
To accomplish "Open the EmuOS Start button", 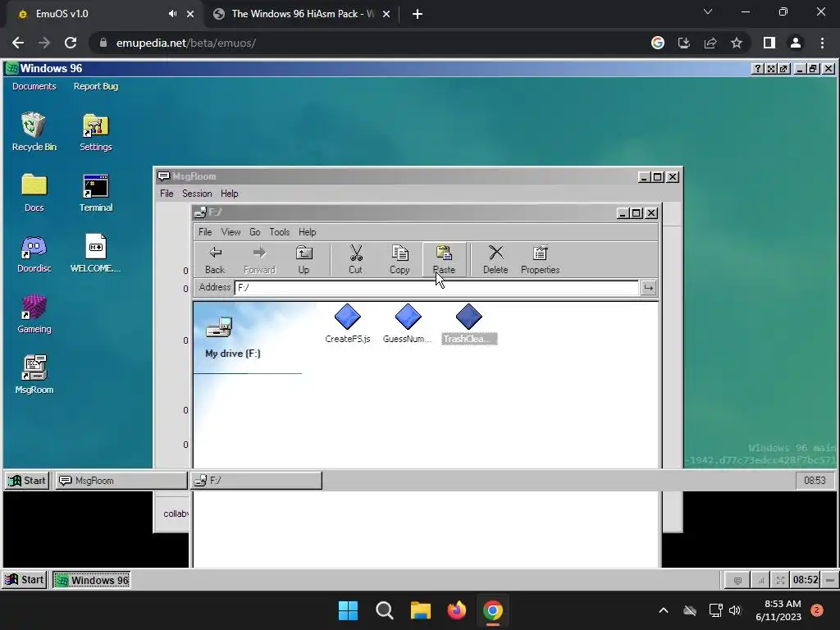I will pyautogui.click(x=25, y=580).
